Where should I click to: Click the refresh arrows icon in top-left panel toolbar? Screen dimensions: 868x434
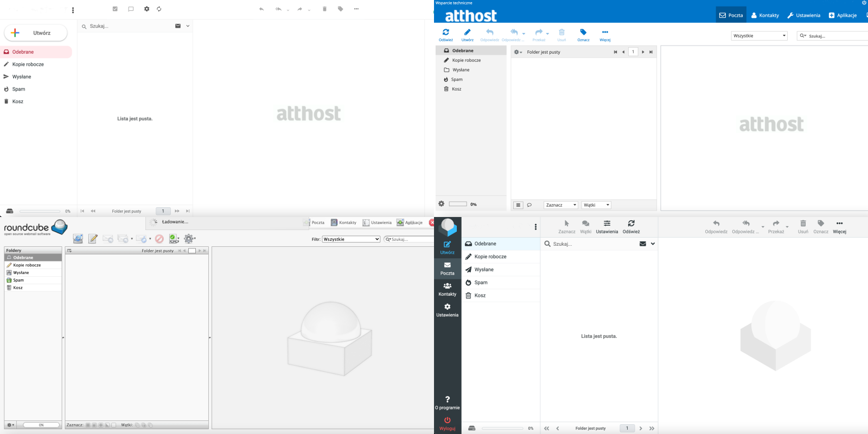pos(159,9)
